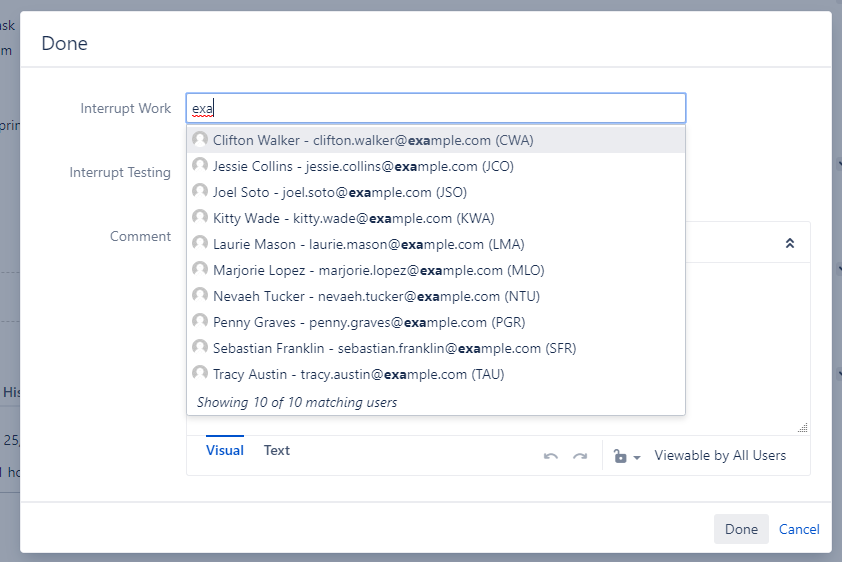This screenshot has height=562, width=842.
Task: Choose Joel Soto in the dropdown list
Action: pyautogui.click(x=435, y=192)
